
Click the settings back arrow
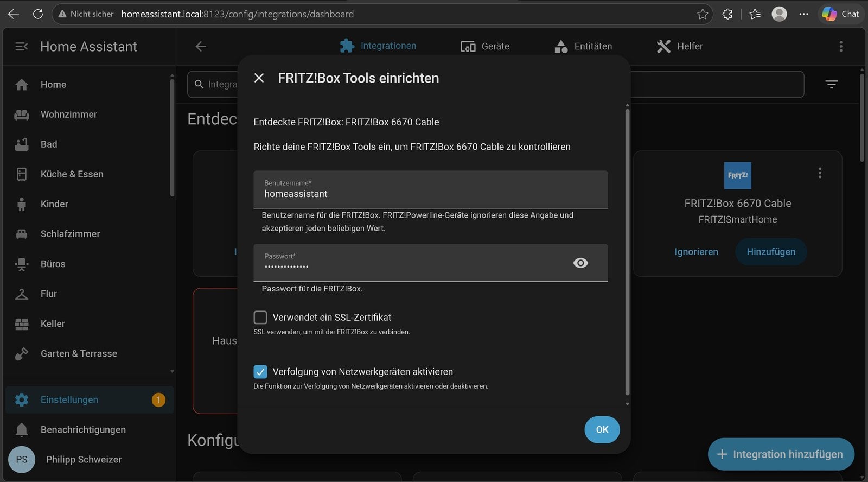click(201, 47)
